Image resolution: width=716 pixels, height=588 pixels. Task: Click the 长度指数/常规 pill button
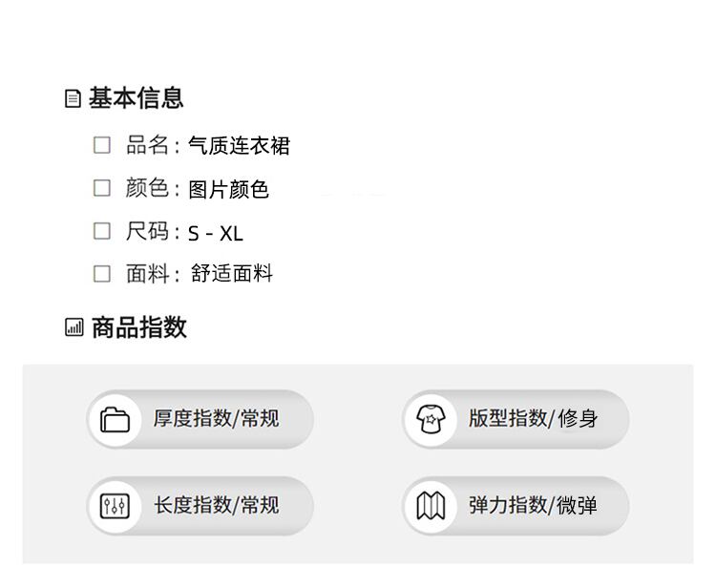click(200, 506)
